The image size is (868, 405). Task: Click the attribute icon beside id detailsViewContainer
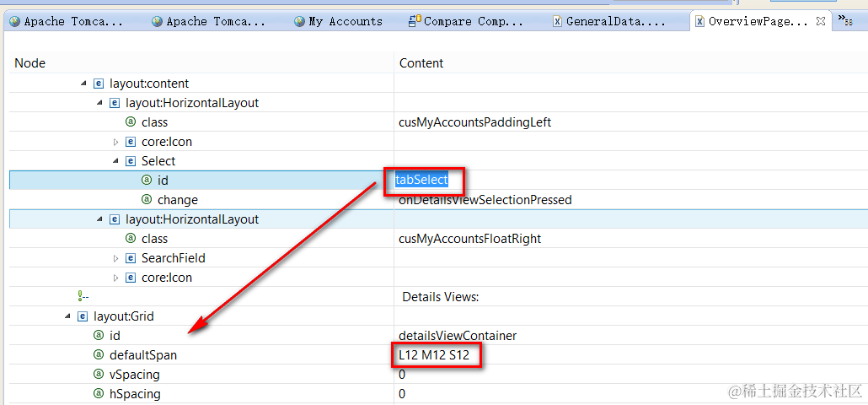[x=99, y=336]
